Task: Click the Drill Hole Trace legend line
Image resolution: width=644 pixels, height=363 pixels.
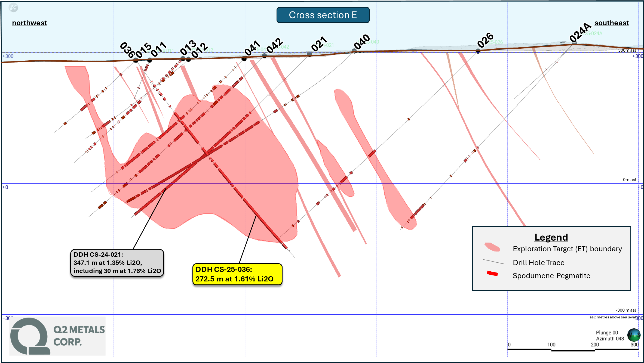Action: coord(493,262)
